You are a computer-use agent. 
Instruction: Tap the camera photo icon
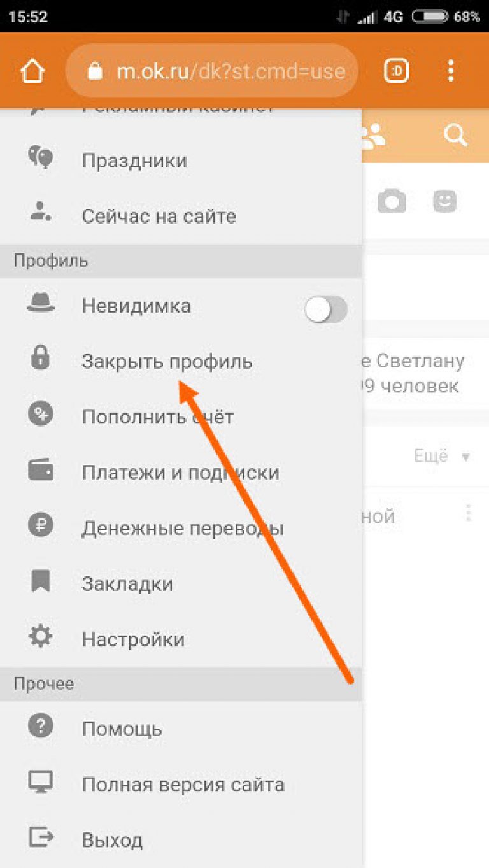tap(392, 201)
